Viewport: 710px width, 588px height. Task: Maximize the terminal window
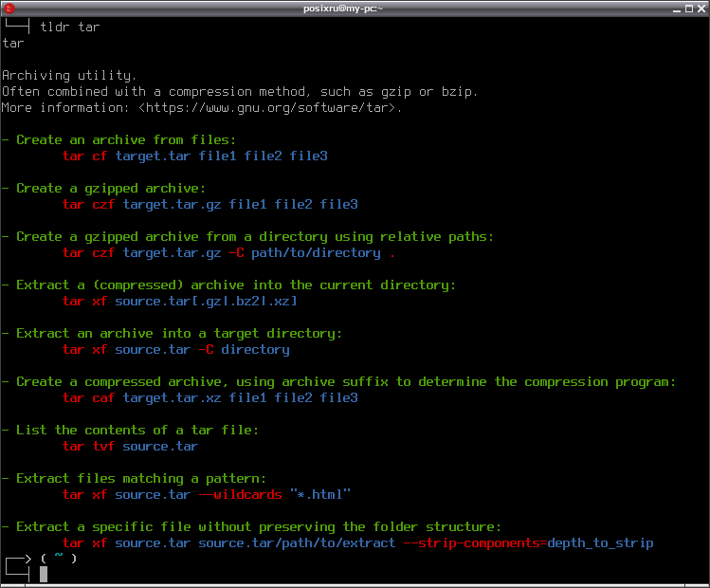[689, 9]
